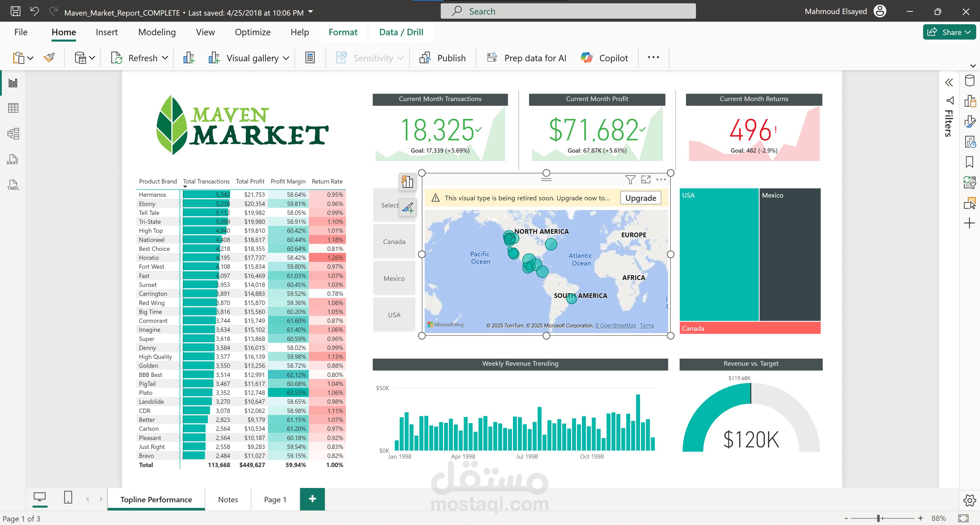Screen dimensions: 980x525
Task: Open Table view in the left sidebar
Action: tap(13, 108)
